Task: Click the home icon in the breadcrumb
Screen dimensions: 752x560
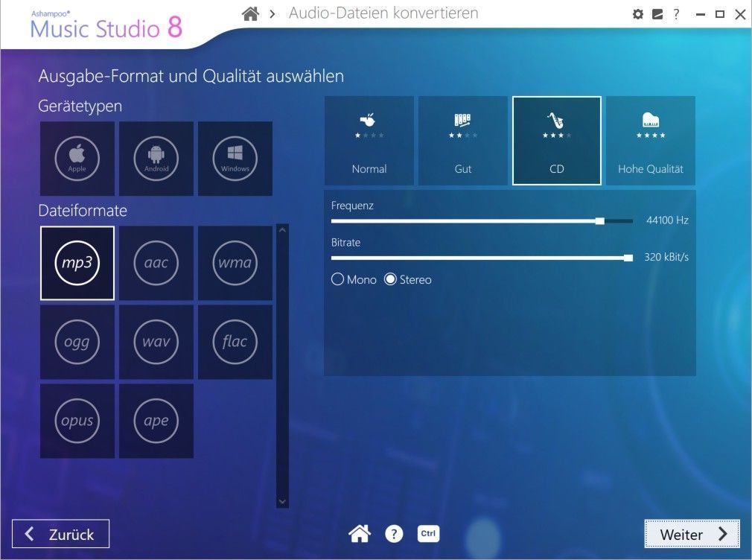Action: tap(251, 14)
